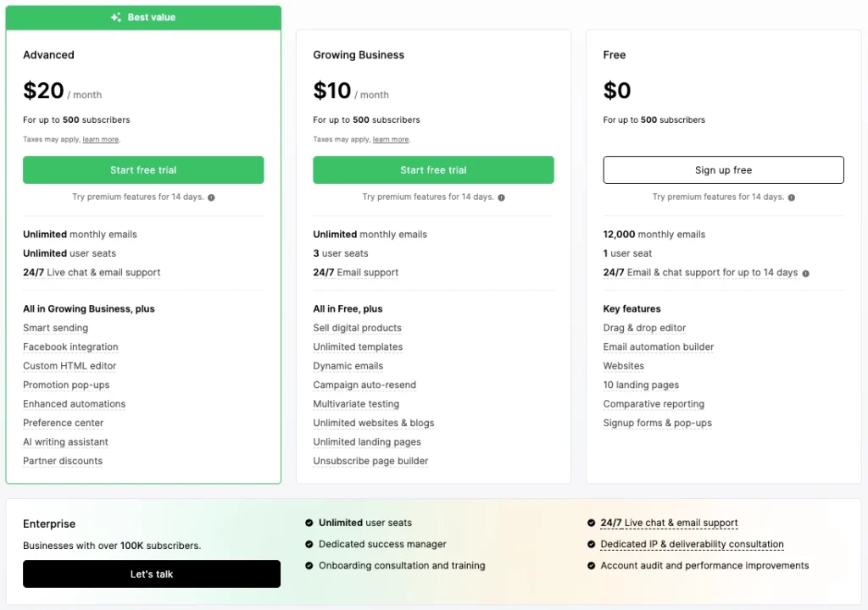The width and height of the screenshot is (868, 610).
Task: Click 3 user seats text
Action: [341, 253]
